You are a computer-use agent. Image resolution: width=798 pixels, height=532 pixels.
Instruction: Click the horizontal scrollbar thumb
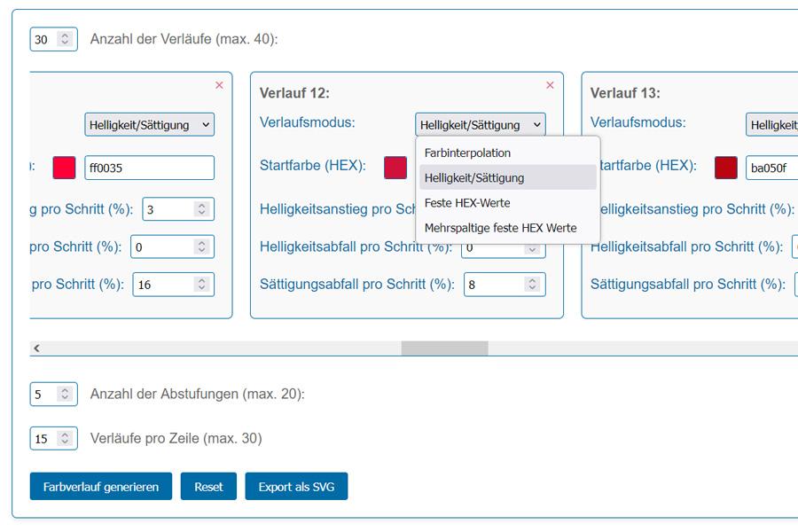tap(444, 348)
